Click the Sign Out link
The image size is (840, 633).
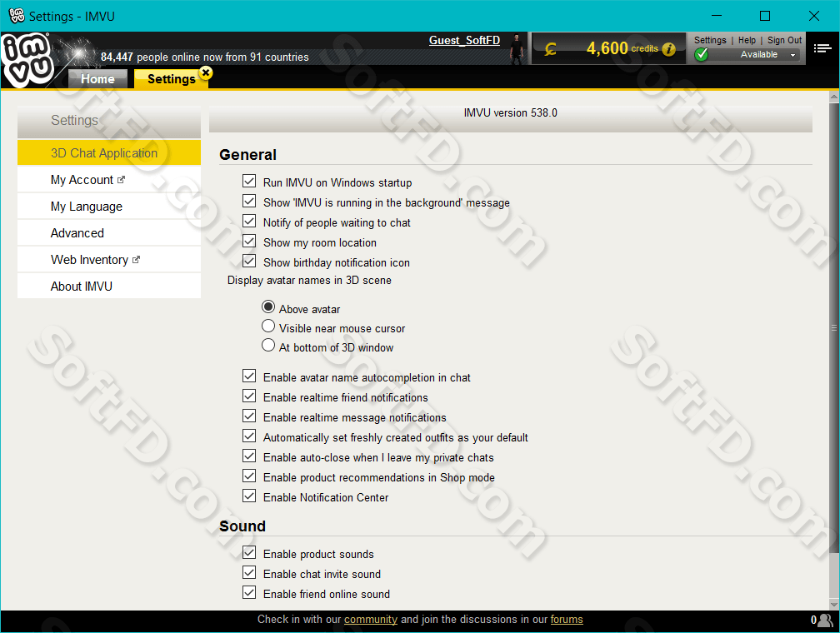[x=784, y=40]
